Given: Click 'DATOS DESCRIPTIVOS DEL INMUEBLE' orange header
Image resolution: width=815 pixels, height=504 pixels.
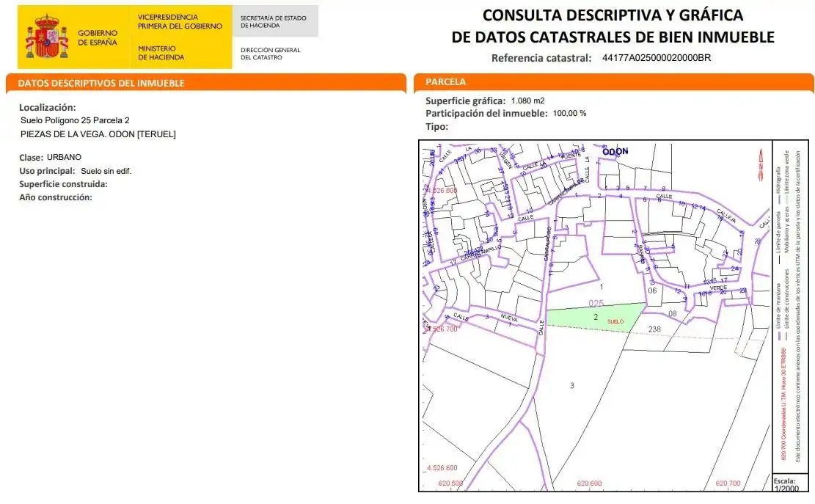Looking at the screenshot, I should point(206,83).
